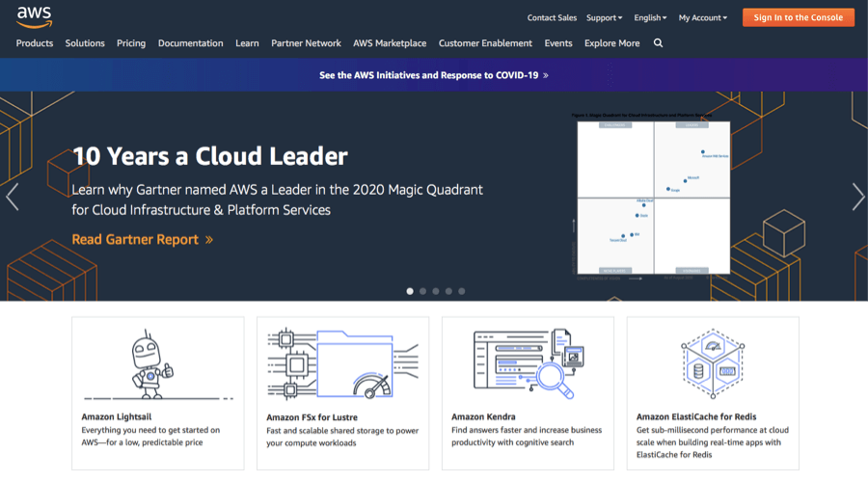Select the second carousel dot

point(423,291)
